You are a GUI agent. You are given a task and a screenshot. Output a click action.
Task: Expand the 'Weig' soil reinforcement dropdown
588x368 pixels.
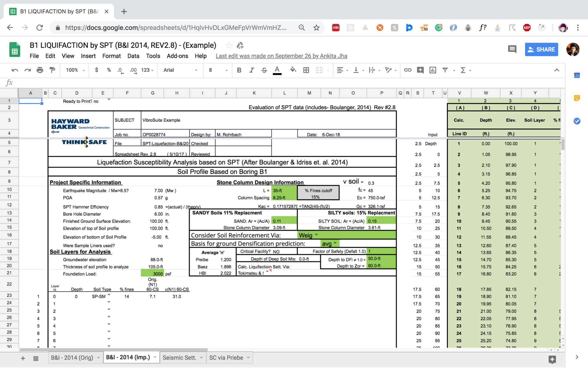point(316,235)
